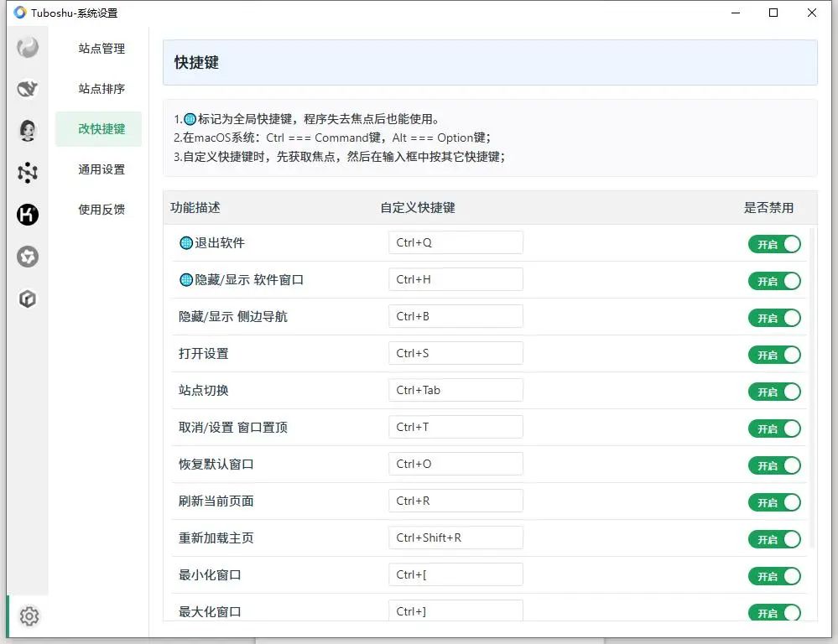Image resolution: width=838 pixels, height=644 pixels.
Task: Maximize the Tuboshu settings window
Action: click(x=773, y=13)
